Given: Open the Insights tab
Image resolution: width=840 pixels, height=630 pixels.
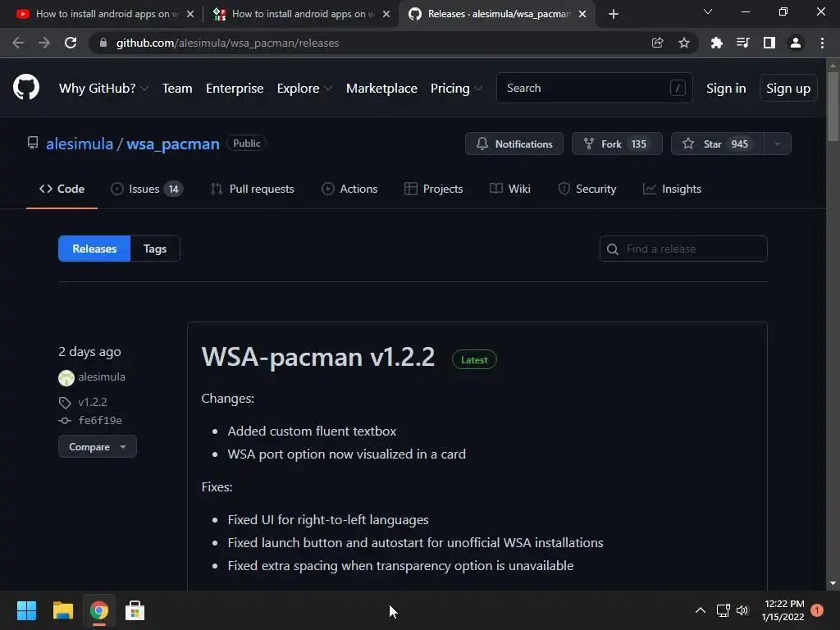Looking at the screenshot, I should tap(672, 189).
